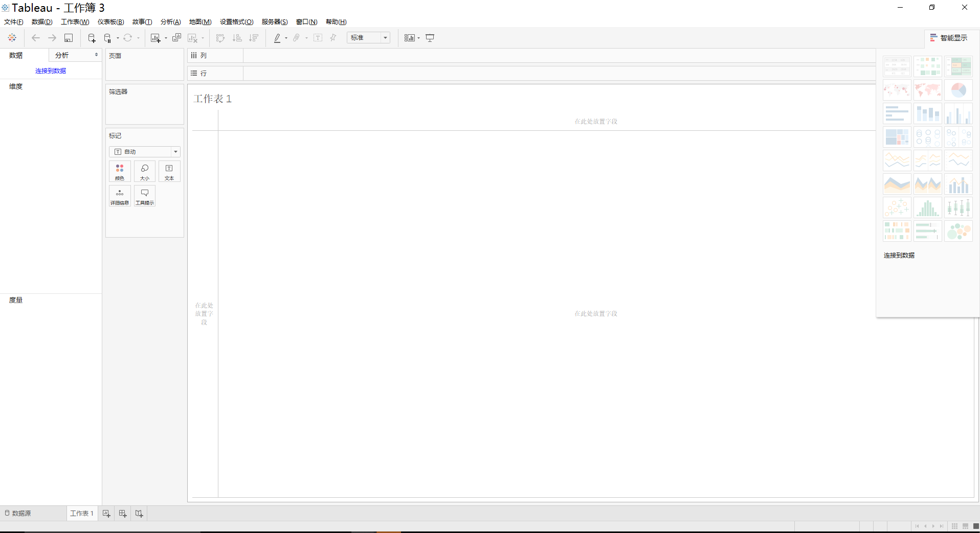Open the 分析(A) menu
Viewport: 980px width, 533px height.
pyautogui.click(x=171, y=22)
